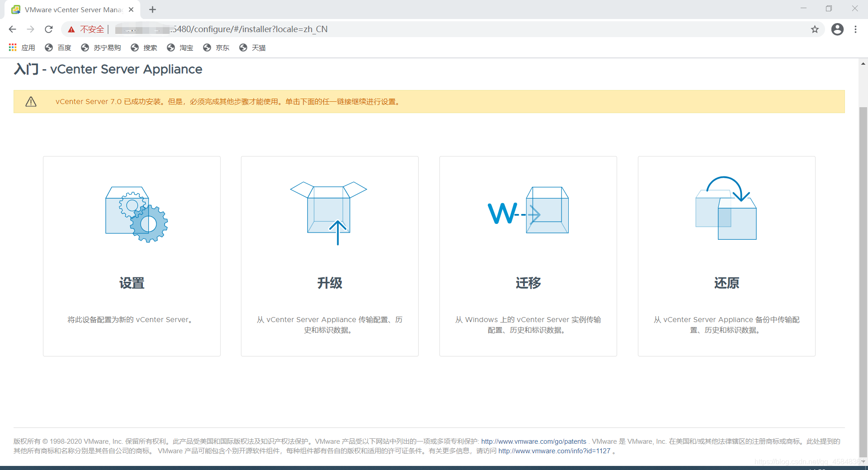The width and height of the screenshot is (868, 470).
Task: Select the VMware vCenter Server Management tab
Action: coord(72,9)
